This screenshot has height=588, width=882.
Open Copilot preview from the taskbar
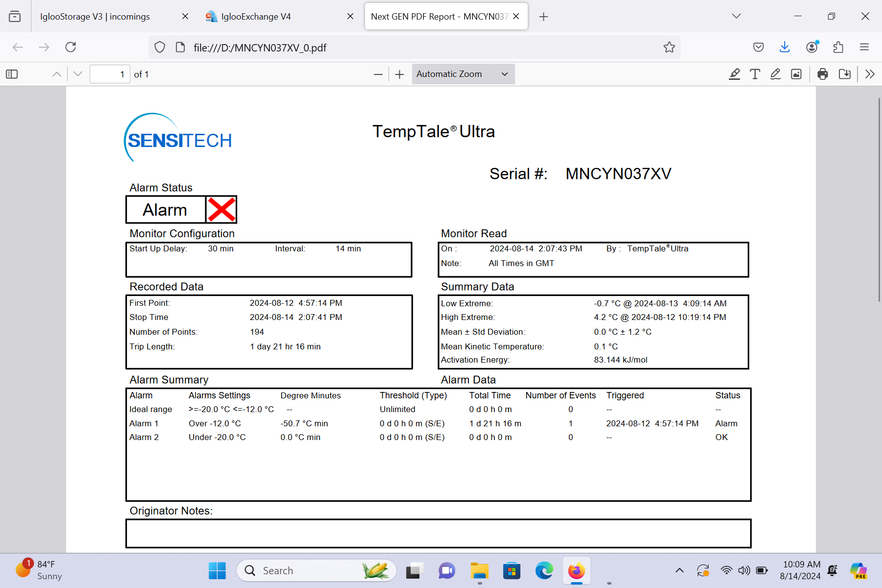[x=858, y=571]
